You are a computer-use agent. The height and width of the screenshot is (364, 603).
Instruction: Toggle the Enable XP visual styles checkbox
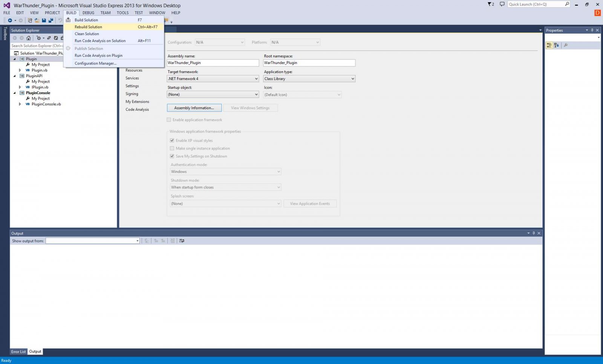(x=172, y=141)
